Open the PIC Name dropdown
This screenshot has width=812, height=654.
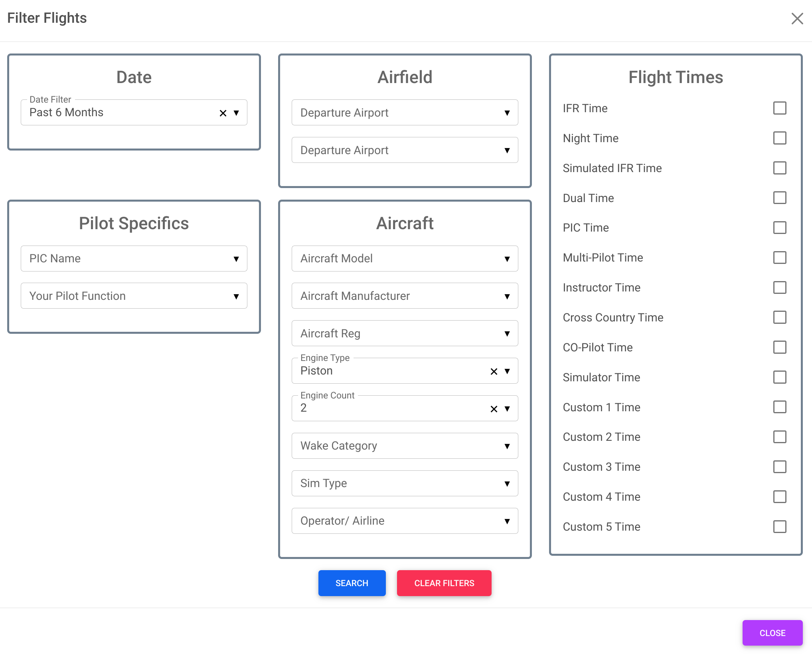click(134, 259)
